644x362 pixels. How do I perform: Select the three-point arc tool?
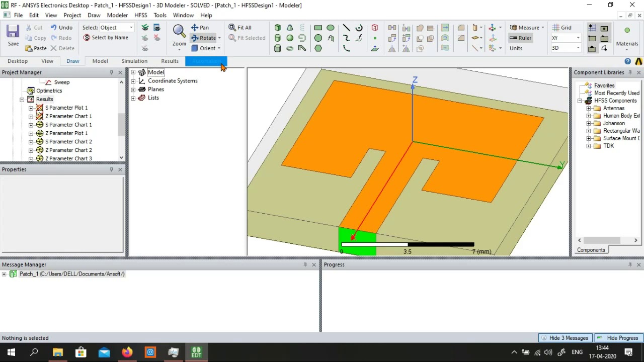[x=346, y=48]
